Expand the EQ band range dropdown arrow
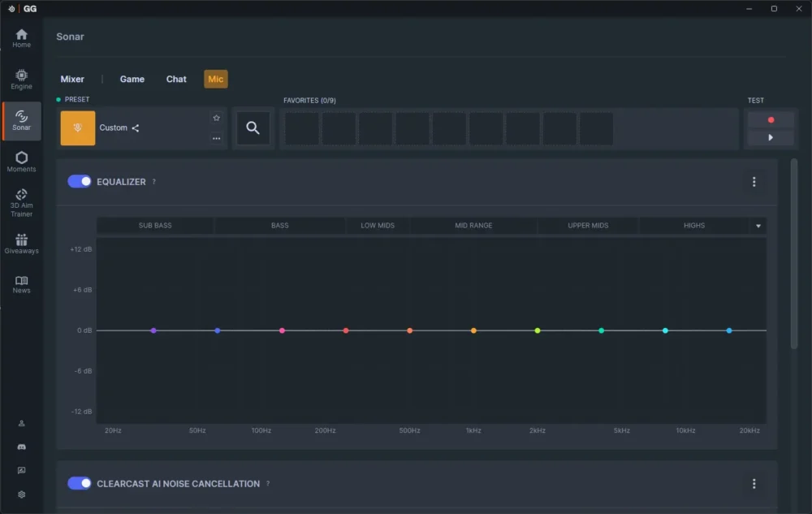This screenshot has width=812, height=514. (758, 226)
